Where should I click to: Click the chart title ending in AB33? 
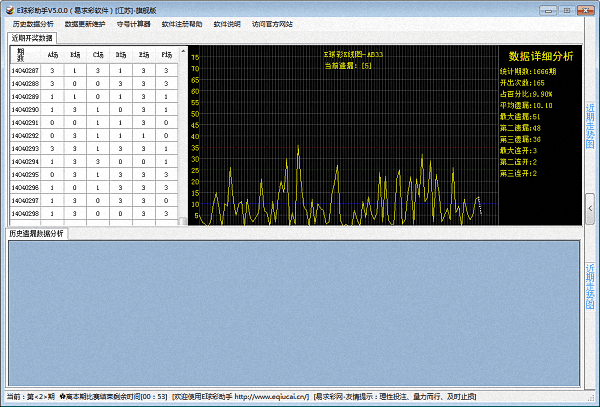click(353, 54)
